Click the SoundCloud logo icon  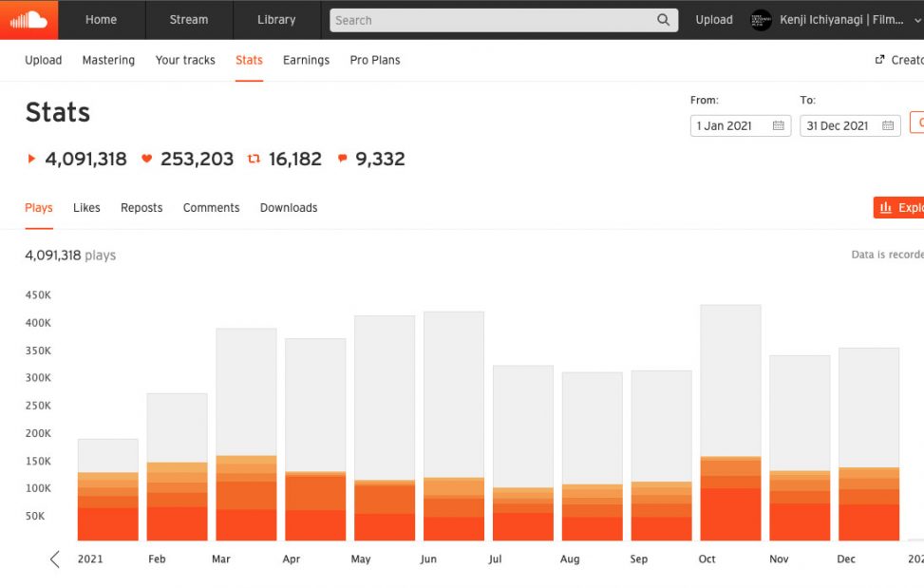tap(28, 19)
